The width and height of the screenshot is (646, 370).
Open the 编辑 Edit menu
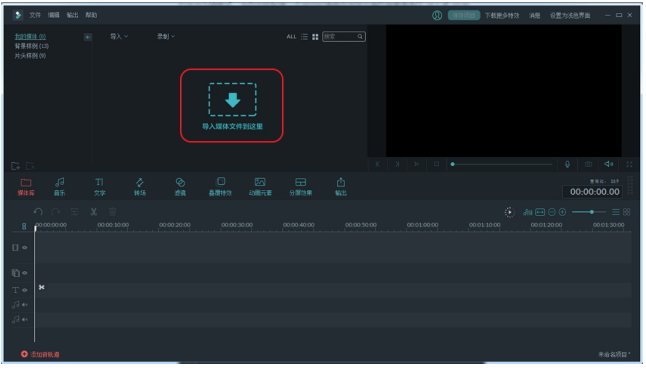click(54, 15)
